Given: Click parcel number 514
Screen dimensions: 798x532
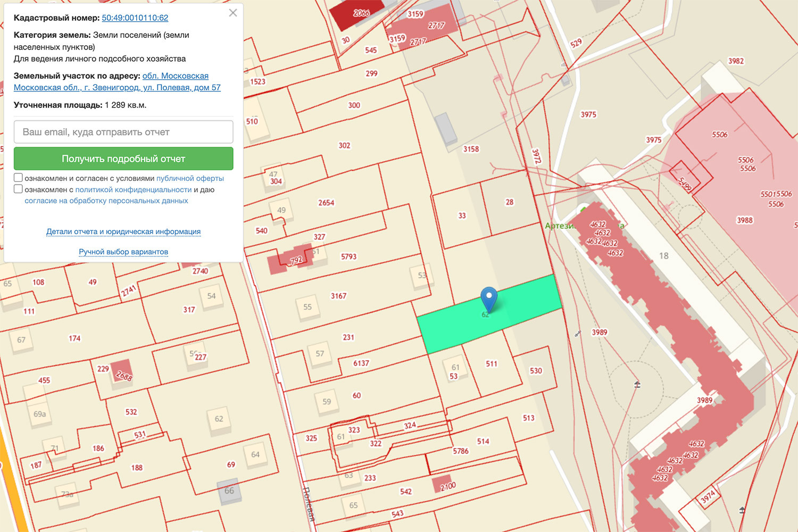Looking at the screenshot, I should [483, 441].
